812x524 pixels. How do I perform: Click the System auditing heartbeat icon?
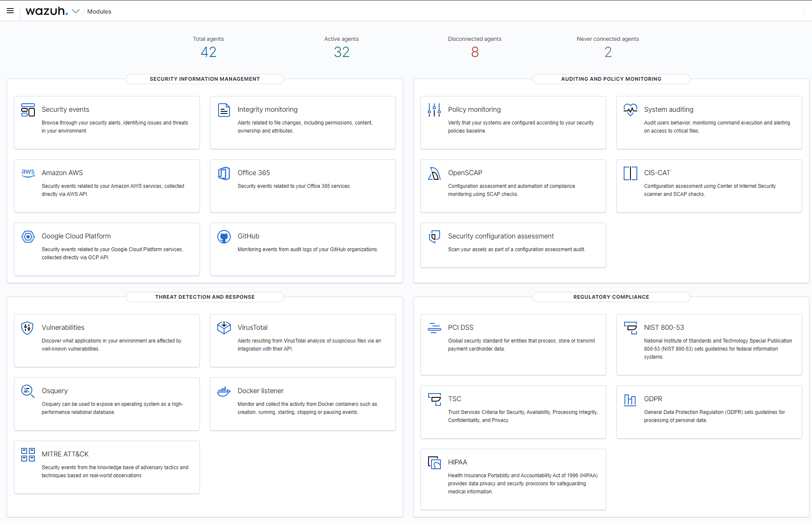tap(630, 110)
